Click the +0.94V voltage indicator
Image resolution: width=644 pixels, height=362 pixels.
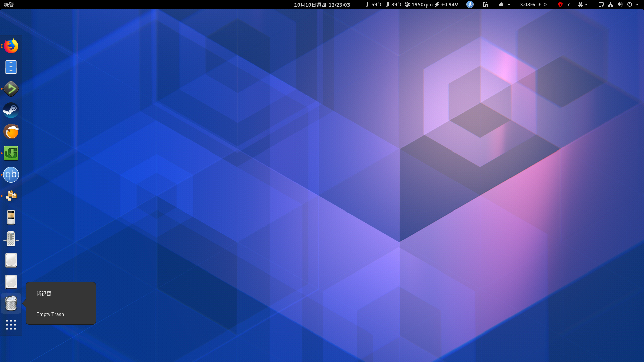click(446, 4)
